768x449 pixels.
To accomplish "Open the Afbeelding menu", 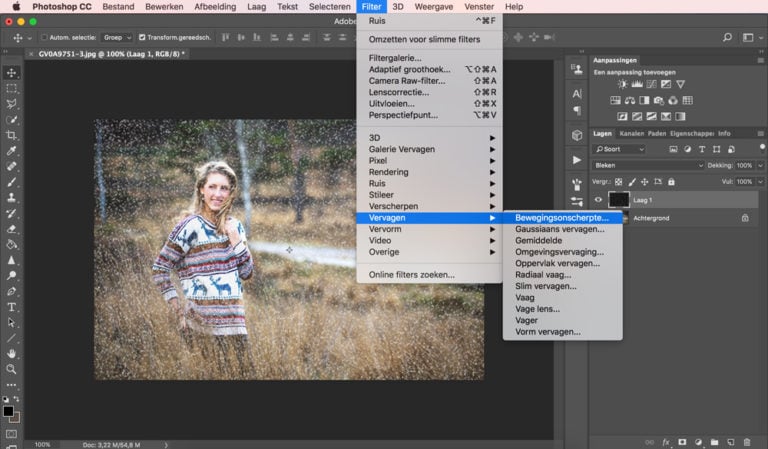I will tap(215, 7).
